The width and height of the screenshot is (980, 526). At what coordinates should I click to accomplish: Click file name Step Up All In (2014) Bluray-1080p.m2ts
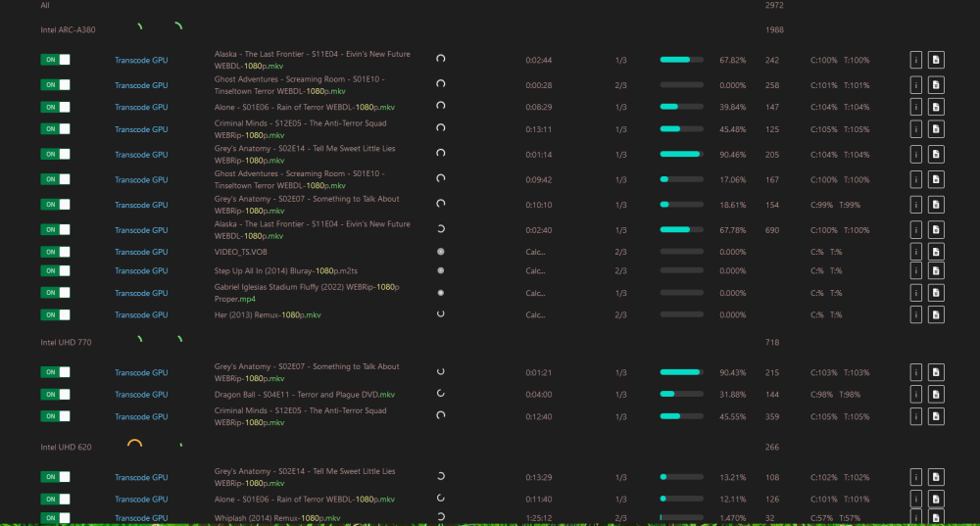(x=285, y=270)
